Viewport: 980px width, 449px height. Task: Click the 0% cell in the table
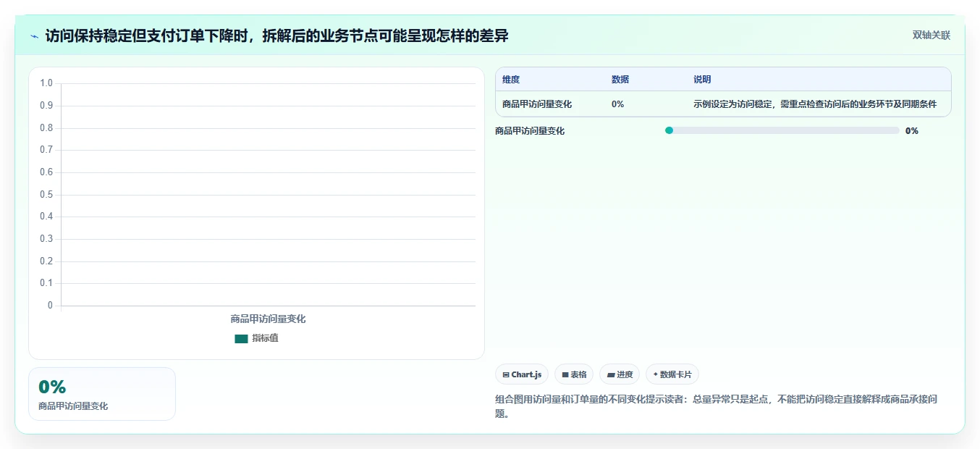[x=618, y=104]
